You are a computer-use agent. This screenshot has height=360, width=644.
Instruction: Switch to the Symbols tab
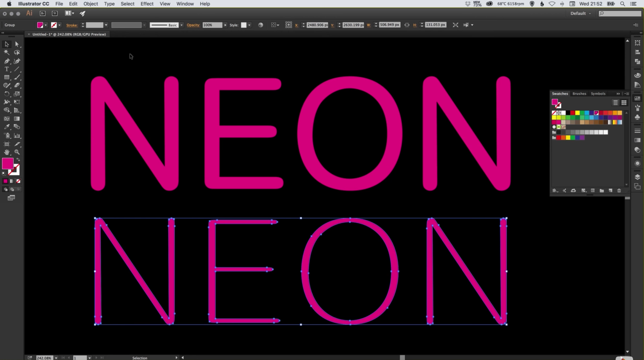pyautogui.click(x=598, y=93)
